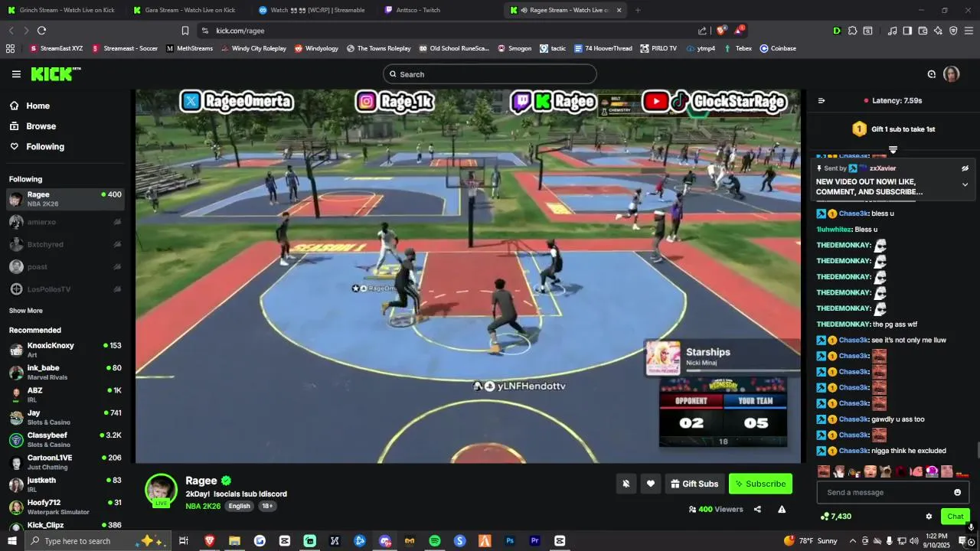Screen dimensions: 980x551
Task: Open Kick notifications icon beside profile avatar
Action: click(932, 74)
